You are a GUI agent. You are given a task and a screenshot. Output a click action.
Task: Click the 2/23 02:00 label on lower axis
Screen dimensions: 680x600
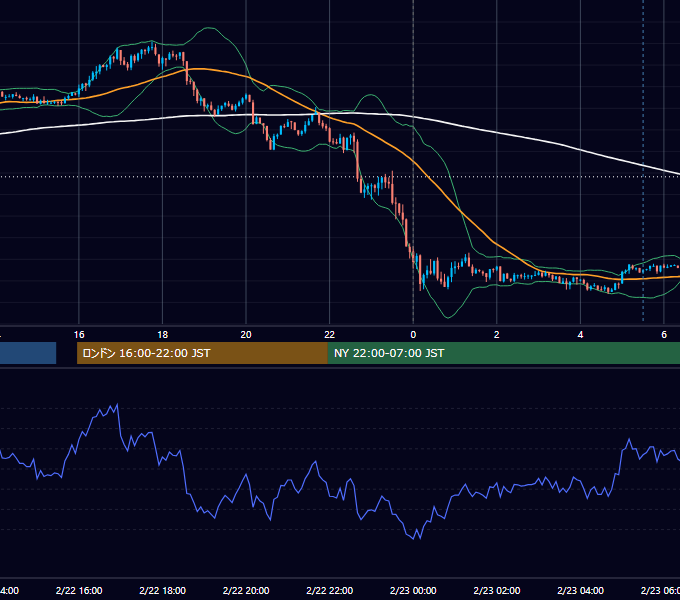(497, 590)
